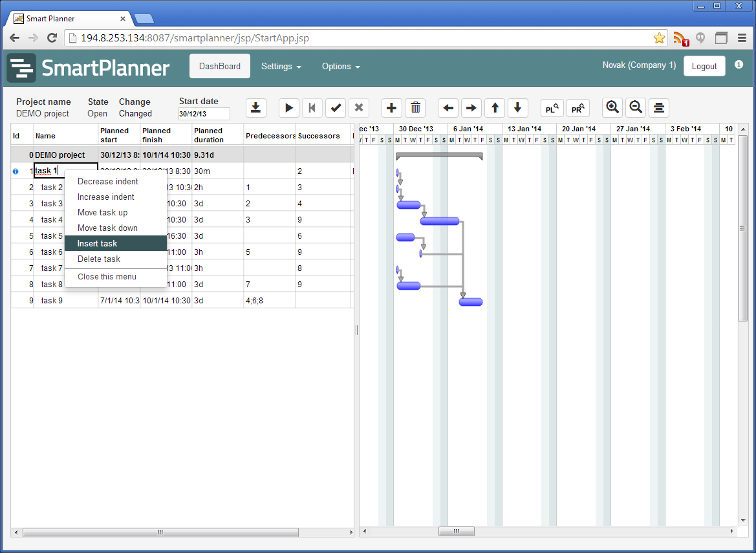Click predecessors cell '4;6;8'
The height and width of the screenshot is (553, 756).
(270, 300)
